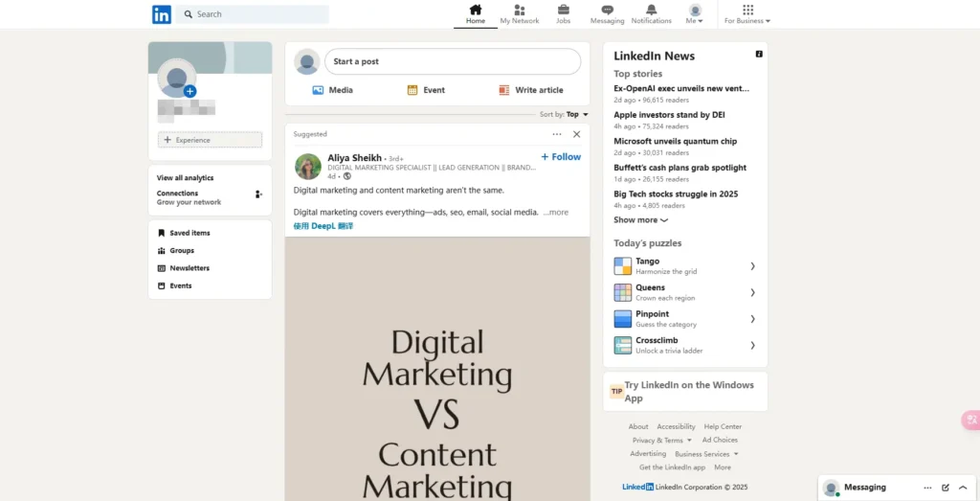Open View all analytics
Viewport: 980px width, 501px height.
(x=185, y=177)
